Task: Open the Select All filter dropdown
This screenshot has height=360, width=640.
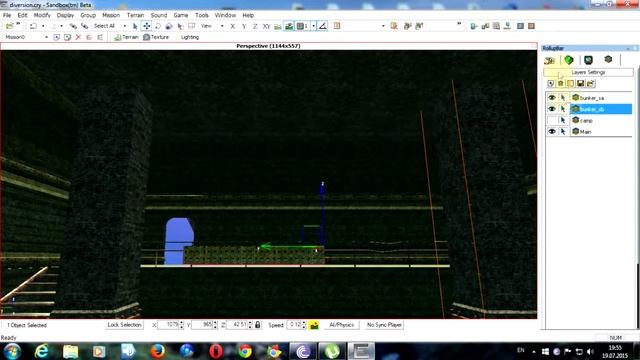Action: click(124, 26)
